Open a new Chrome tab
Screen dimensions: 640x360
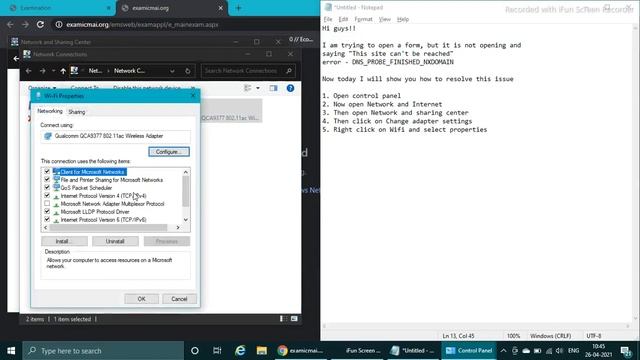tap(238, 8)
